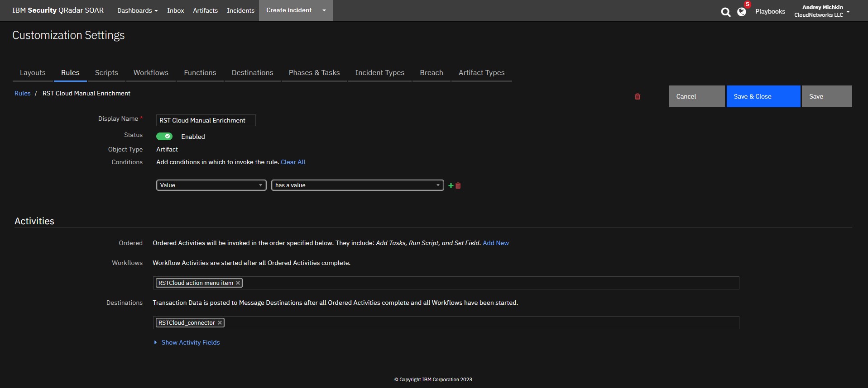Click the Clear All conditions link
The image size is (868, 388).
293,162
